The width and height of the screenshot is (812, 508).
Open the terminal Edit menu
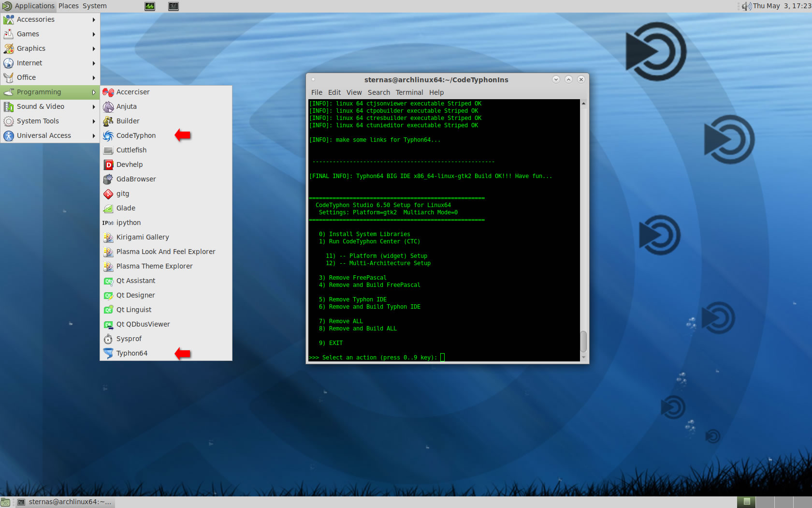[x=334, y=92]
